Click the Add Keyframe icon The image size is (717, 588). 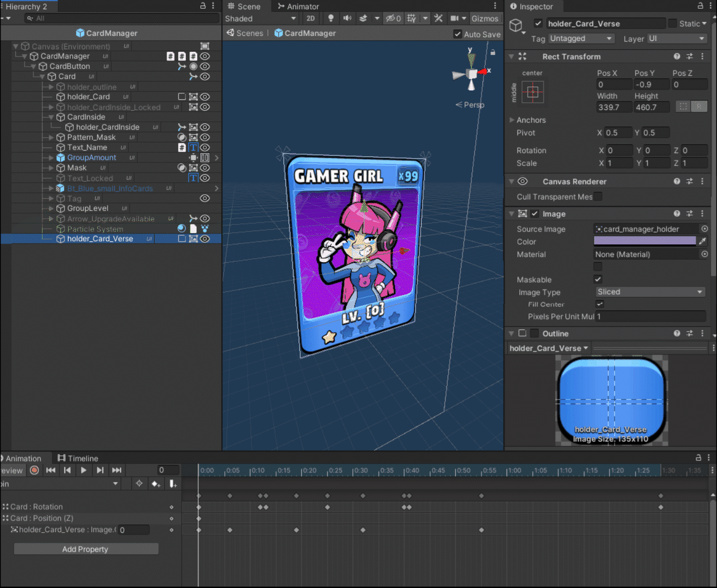point(156,484)
